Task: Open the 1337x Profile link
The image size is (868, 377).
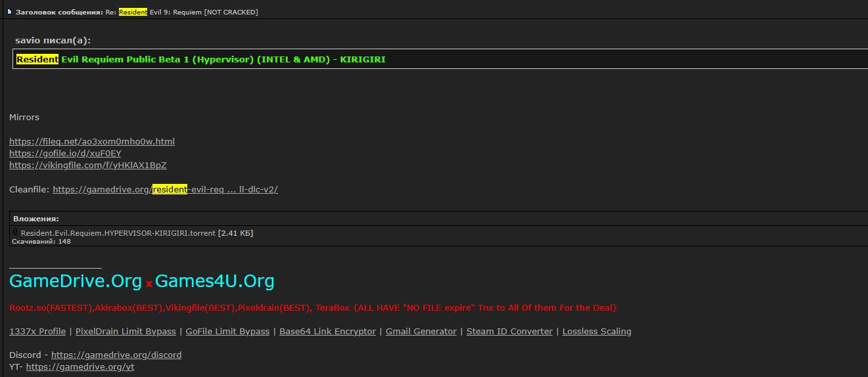Action: (x=37, y=332)
